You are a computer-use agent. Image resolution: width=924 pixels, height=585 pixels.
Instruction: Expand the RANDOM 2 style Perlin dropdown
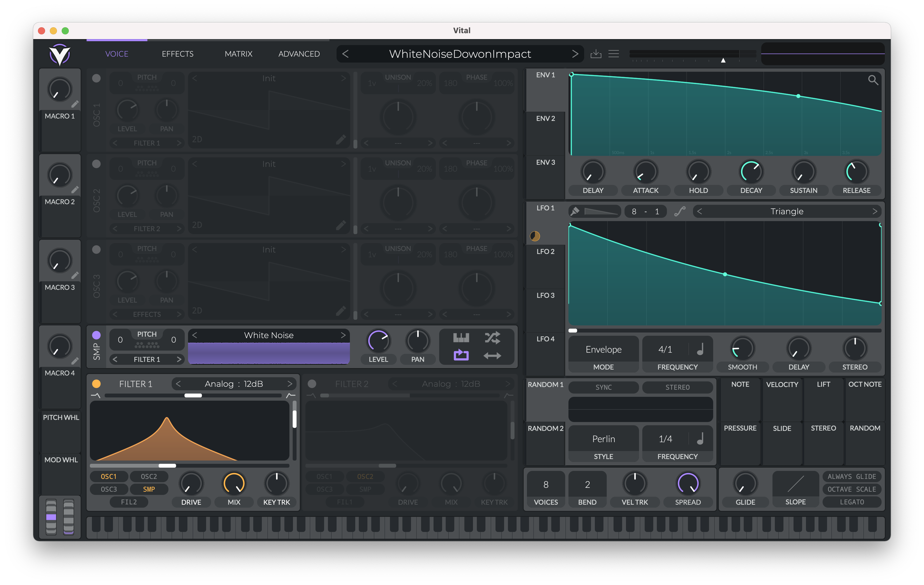coord(601,440)
